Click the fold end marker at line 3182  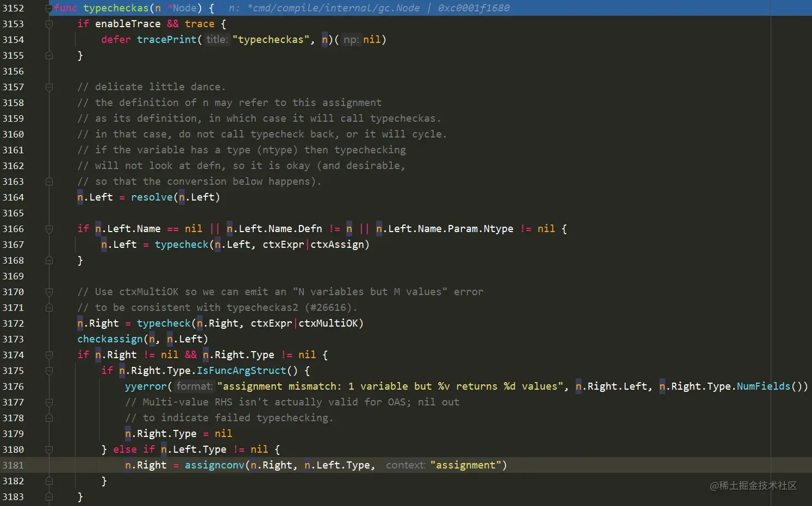[49, 481]
